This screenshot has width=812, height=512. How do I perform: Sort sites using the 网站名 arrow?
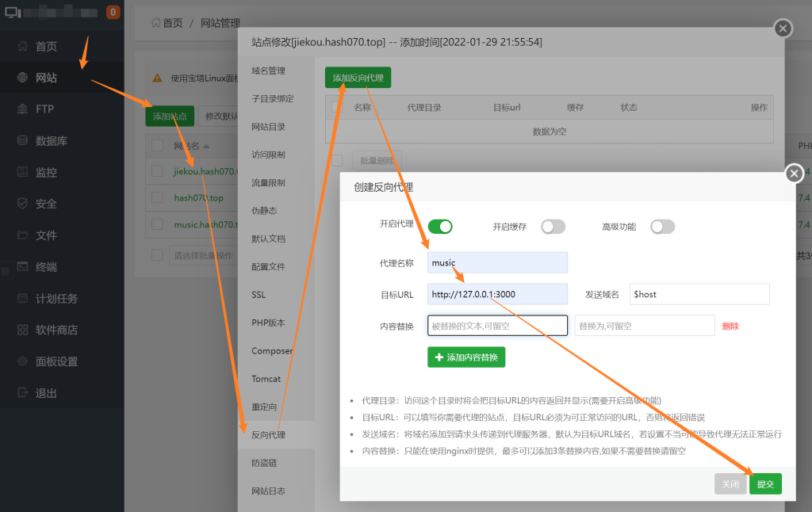point(206,147)
